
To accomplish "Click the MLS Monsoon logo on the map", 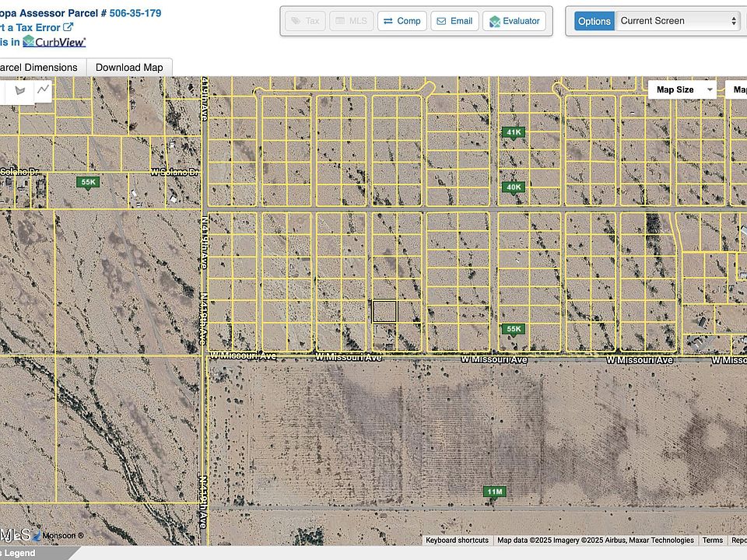I will [x=41, y=535].
